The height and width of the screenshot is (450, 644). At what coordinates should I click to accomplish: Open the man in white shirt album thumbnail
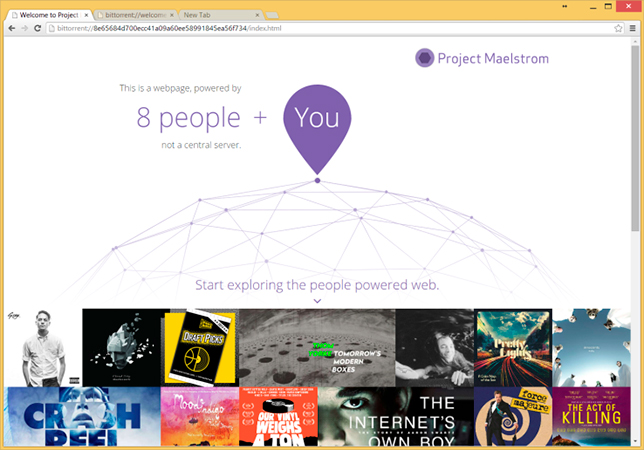pyautogui.click(x=43, y=348)
